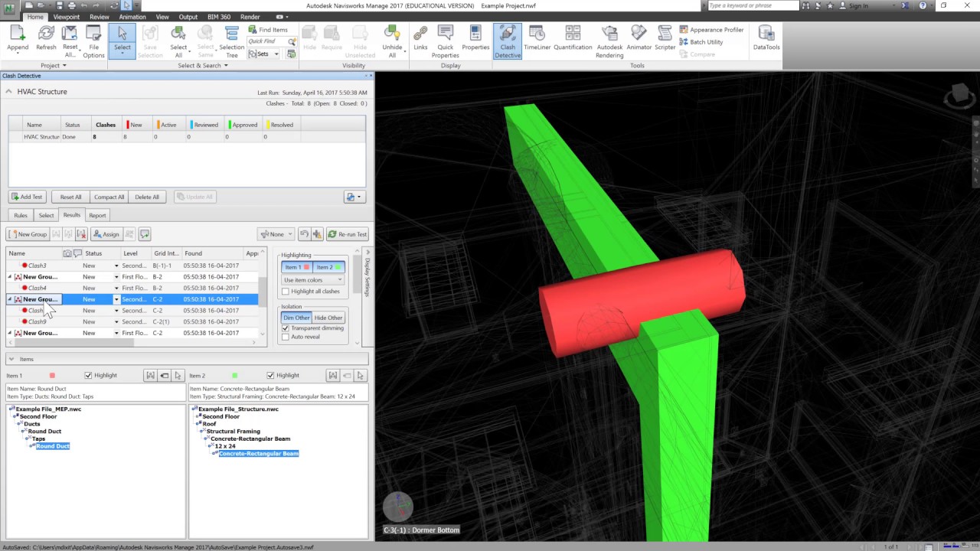980x551 pixels.
Task: Click Select All in the ribbon
Action: (178, 41)
